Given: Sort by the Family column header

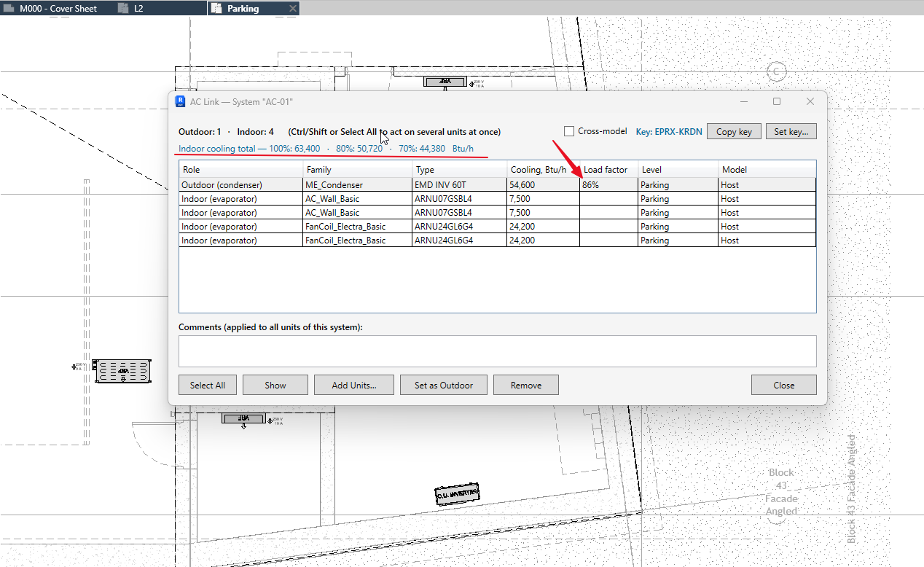Looking at the screenshot, I should [x=358, y=170].
